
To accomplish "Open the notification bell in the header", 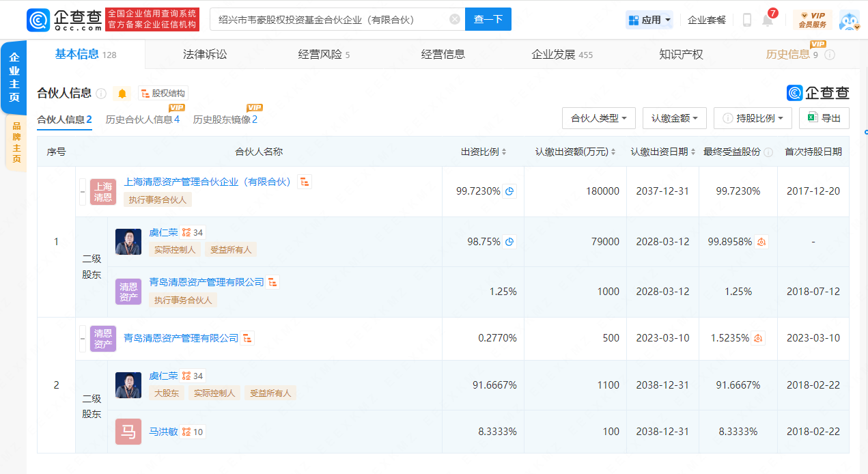I will point(768,20).
